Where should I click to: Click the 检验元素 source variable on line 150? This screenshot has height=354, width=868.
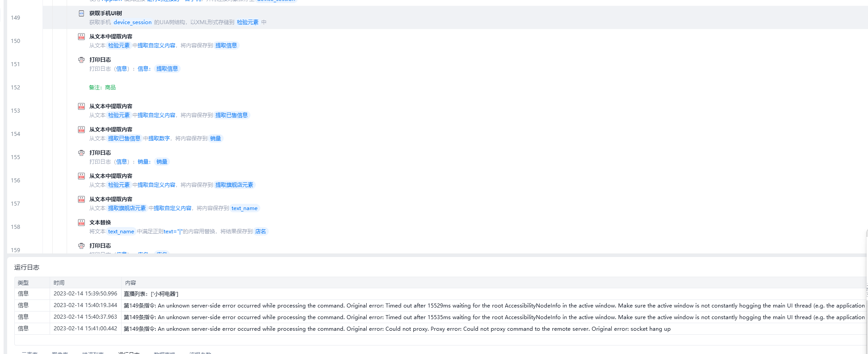(x=119, y=46)
